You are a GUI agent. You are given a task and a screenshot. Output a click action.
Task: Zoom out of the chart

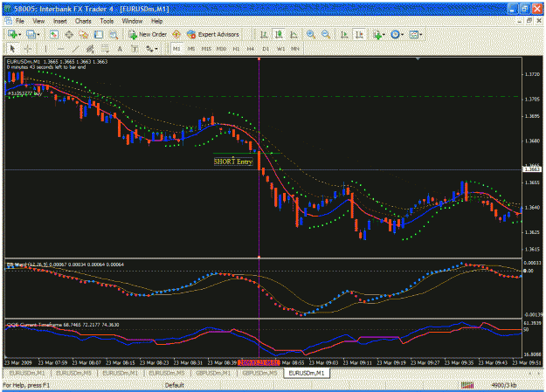[x=326, y=34]
